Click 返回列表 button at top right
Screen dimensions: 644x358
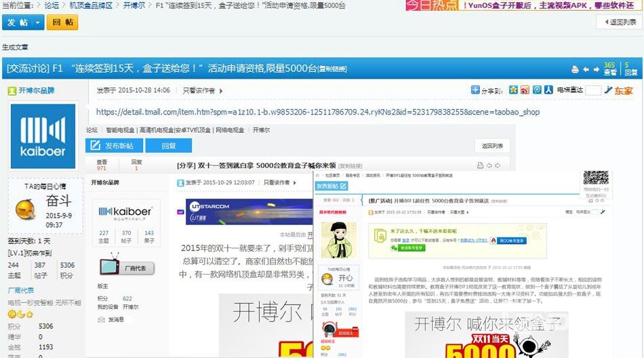point(620,22)
